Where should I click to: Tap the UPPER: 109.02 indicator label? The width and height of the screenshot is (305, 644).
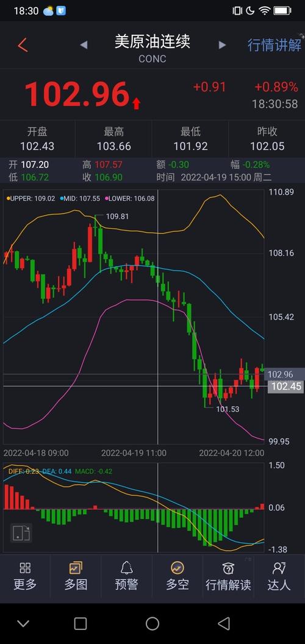(31, 198)
